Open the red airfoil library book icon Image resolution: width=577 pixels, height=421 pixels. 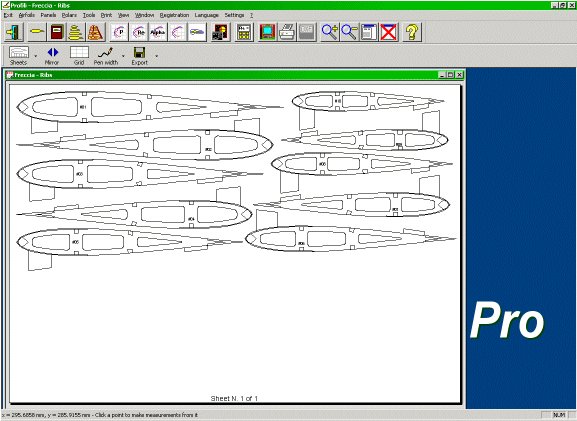(x=57, y=32)
